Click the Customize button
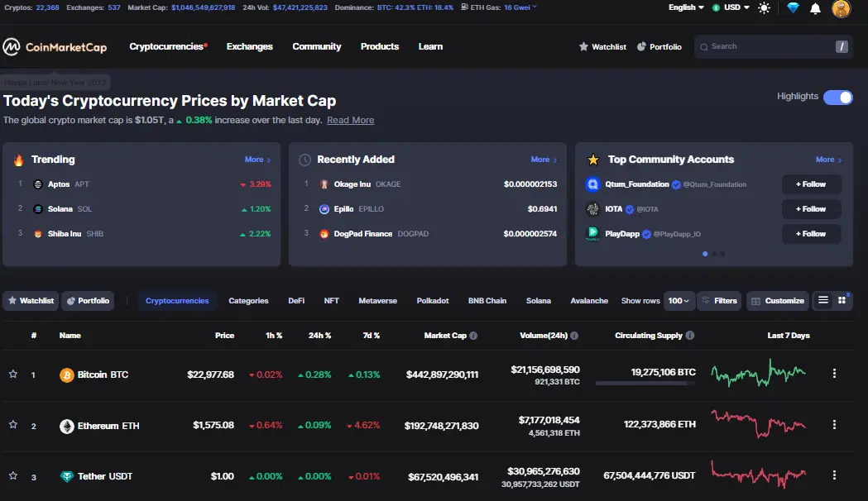 pos(778,301)
